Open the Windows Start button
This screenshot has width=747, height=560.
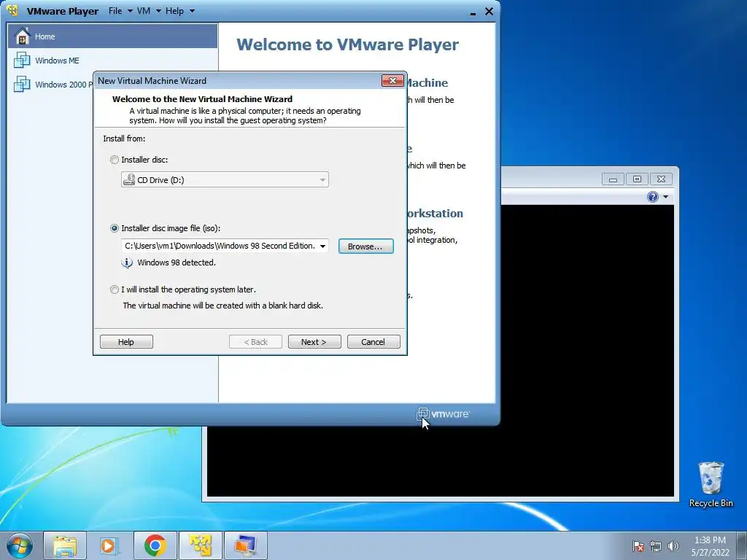(20, 545)
